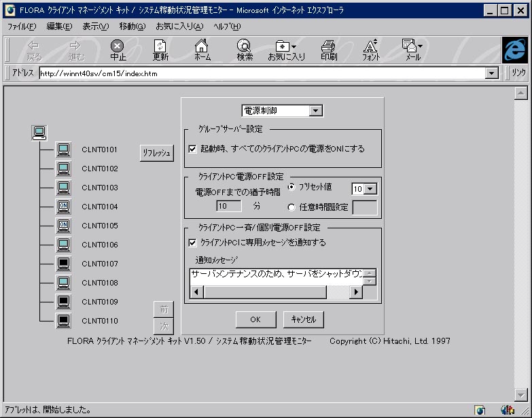Click the リンク links bar label
The height and width of the screenshot is (418, 532).
[518, 73]
